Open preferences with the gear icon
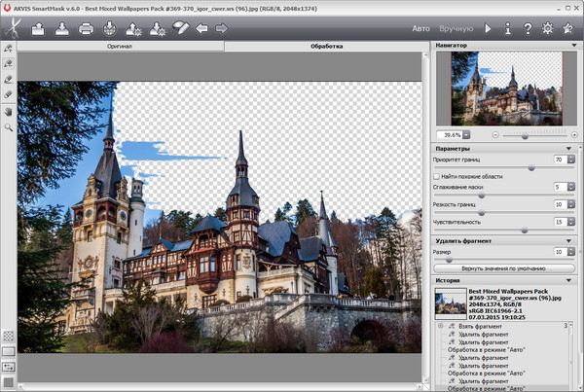584x392 pixels. click(x=547, y=29)
